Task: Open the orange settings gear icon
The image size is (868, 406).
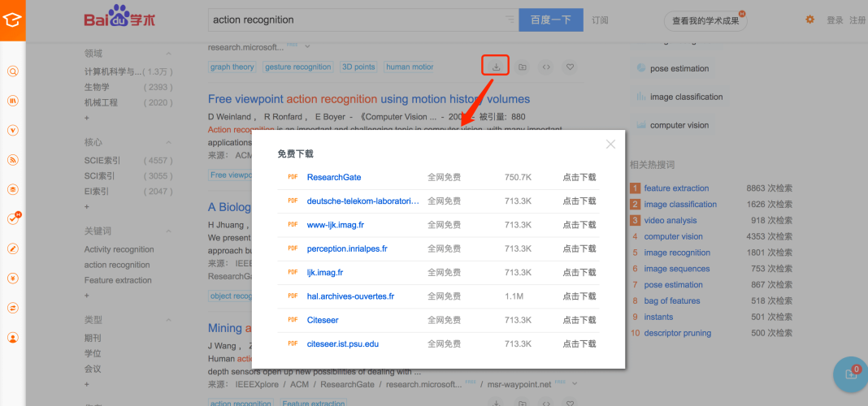Action: point(809,19)
